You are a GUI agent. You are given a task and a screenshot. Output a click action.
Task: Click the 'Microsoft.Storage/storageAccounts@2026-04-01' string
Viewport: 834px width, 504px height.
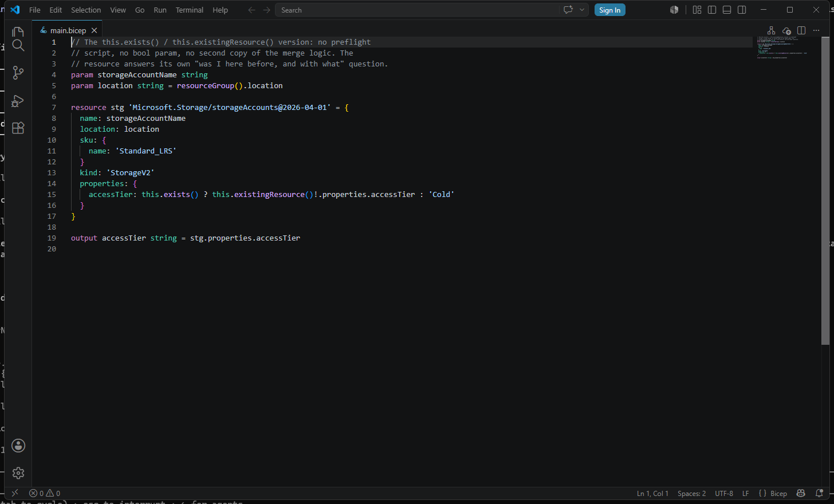click(230, 107)
